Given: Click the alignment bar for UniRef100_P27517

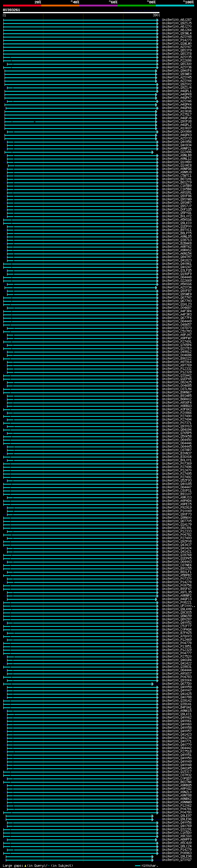Looking at the screenshot, I should click(x=81, y=115).
